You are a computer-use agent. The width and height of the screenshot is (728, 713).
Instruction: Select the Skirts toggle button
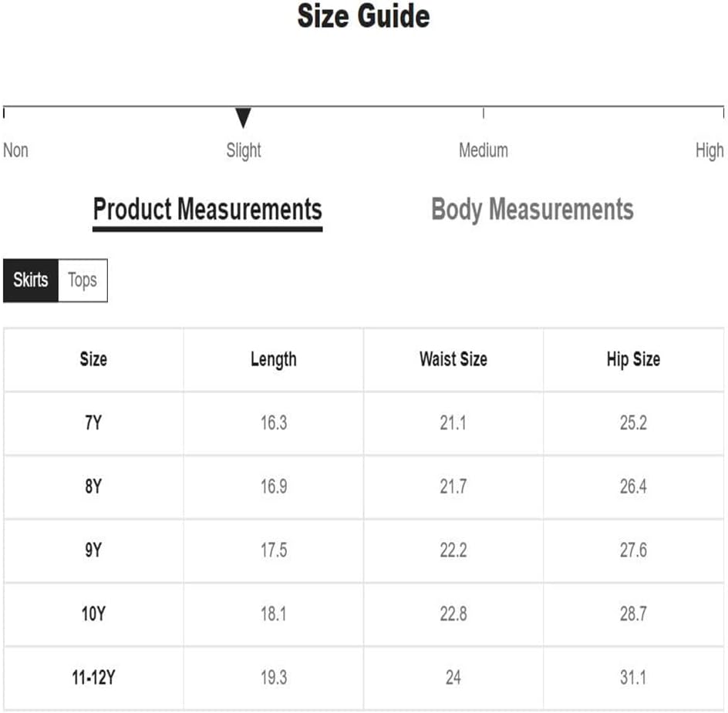pyautogui.click(x=31, y=280)
